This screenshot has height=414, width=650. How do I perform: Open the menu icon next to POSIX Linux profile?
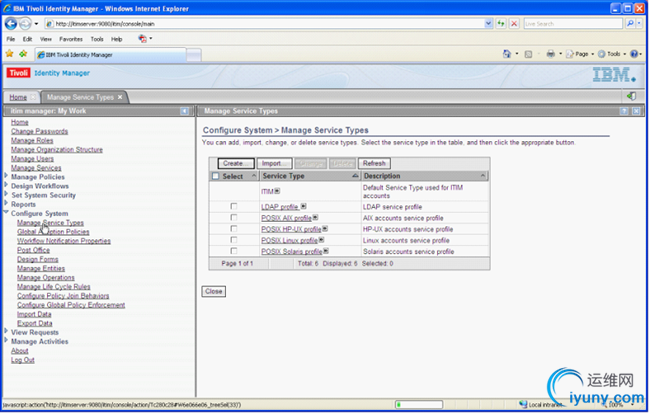(x=321, y=240)
